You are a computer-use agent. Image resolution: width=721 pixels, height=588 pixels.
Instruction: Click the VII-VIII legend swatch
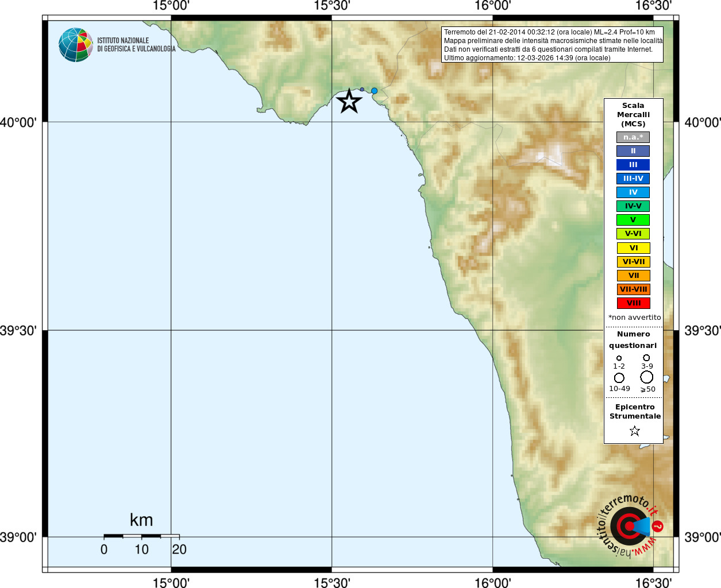pos(634,289)
